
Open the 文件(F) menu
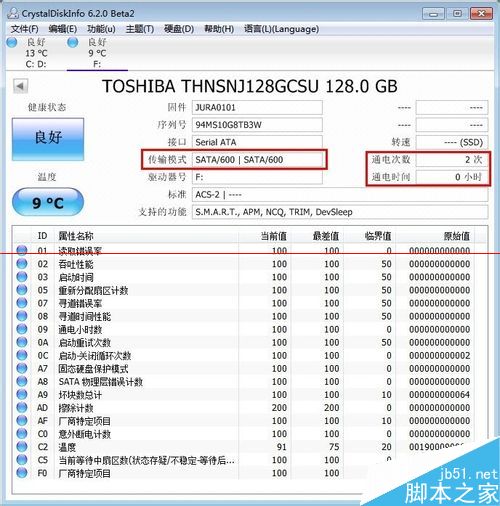(24, 29)
